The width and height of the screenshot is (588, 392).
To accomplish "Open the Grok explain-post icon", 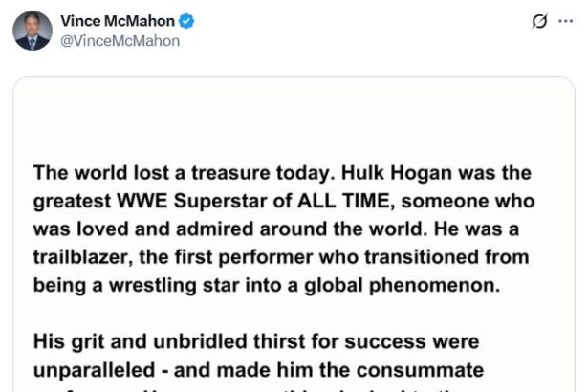I will [539, 21].
